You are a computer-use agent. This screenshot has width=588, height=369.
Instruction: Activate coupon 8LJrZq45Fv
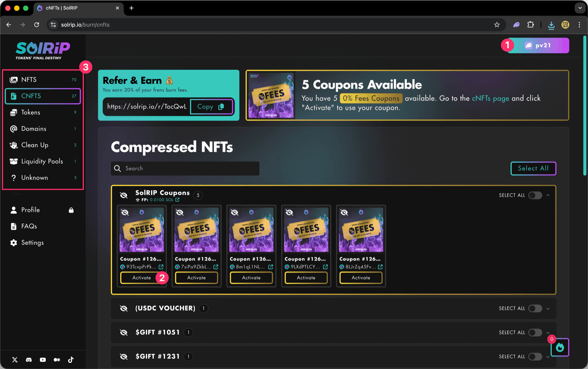[x=361, y=278]
